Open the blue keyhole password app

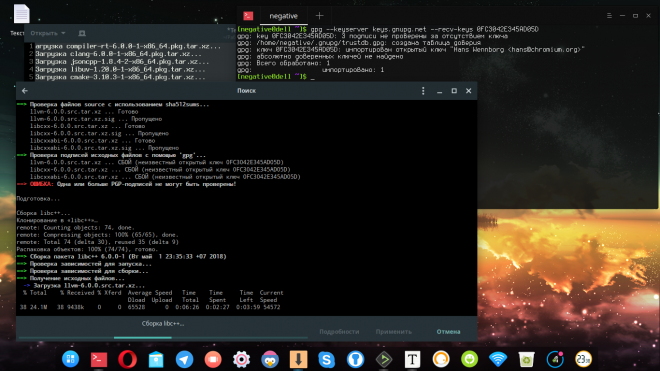tap(355, 359)
